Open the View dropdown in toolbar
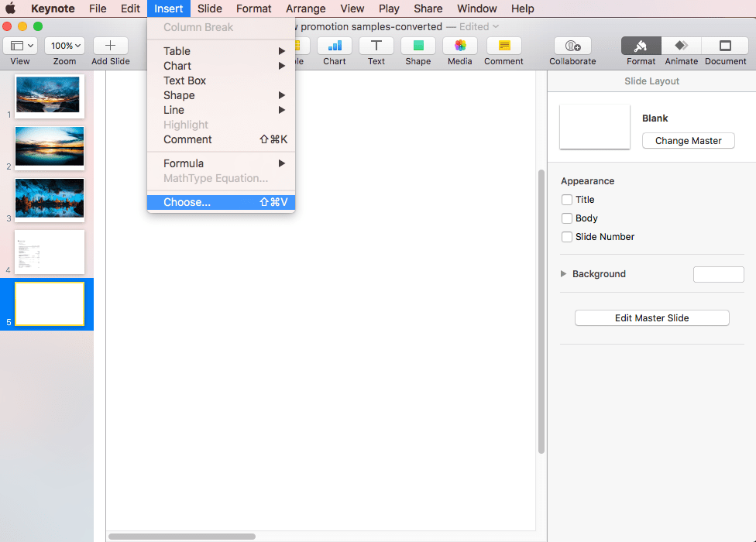Screen dimensions: 756x542 pyautogui.click(x=20, y=46)
